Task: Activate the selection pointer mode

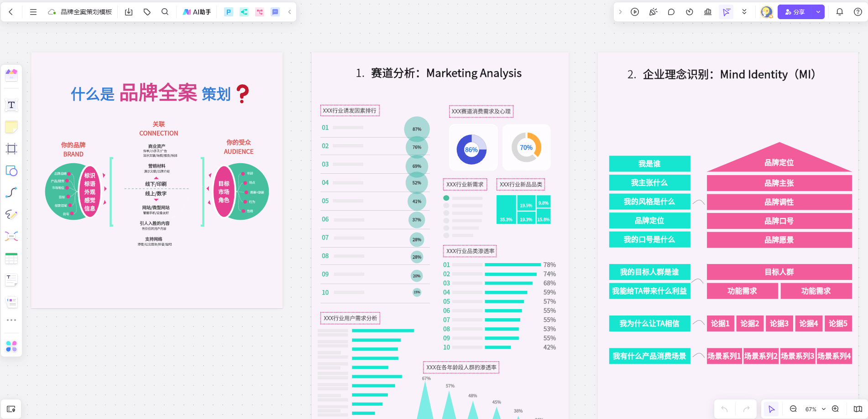Action: (772, 409)
